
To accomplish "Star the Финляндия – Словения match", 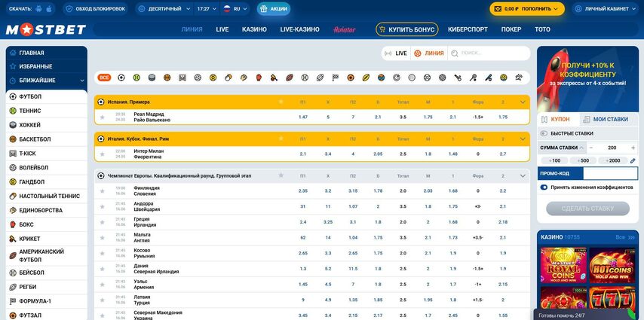I will (x=103, y=191).
